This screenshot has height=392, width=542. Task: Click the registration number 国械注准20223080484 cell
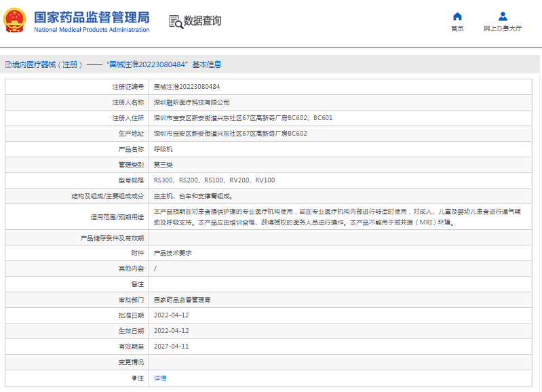pyautogui.click(x=187, y=87)
